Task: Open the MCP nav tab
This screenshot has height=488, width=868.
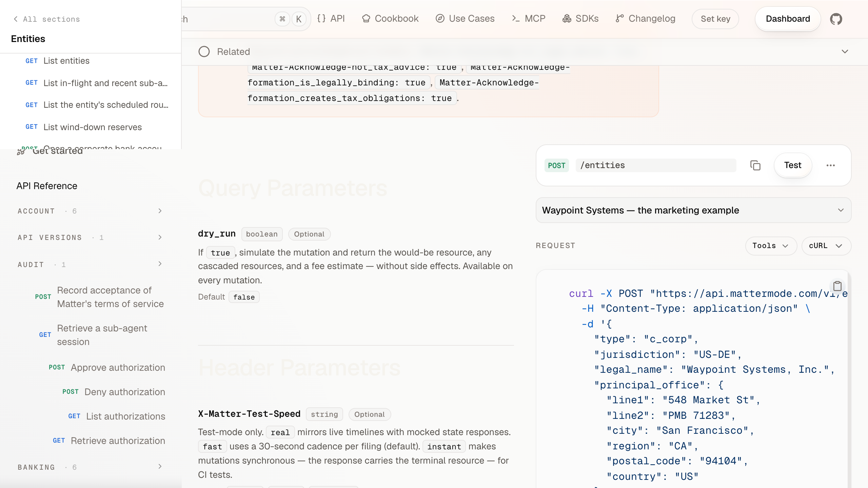Action: pyautogui.click(x=528, y=18)
